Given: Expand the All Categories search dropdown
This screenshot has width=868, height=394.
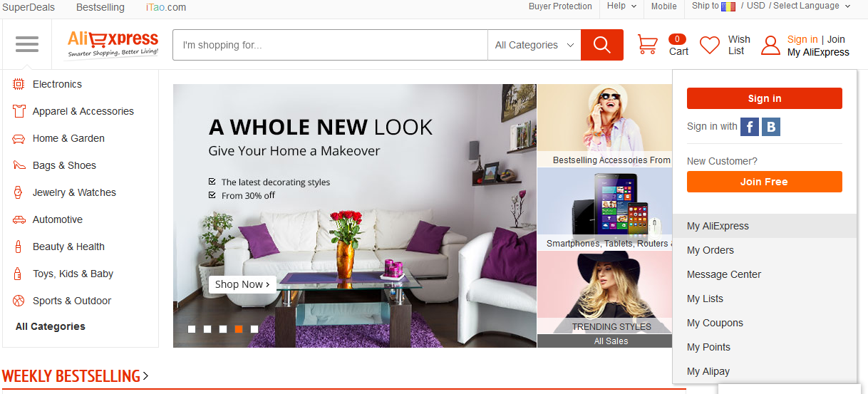Looking at the screenshot, I should (534, 45).
